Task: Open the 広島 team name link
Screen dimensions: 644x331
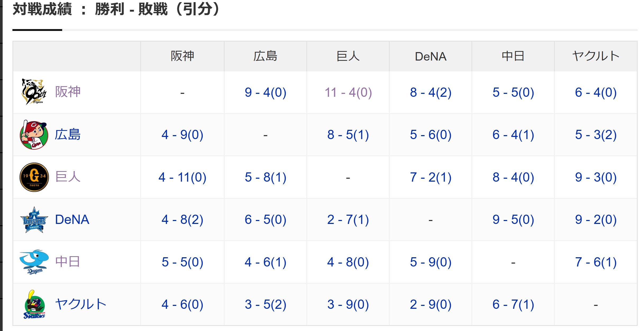Action: click(68, 135)
